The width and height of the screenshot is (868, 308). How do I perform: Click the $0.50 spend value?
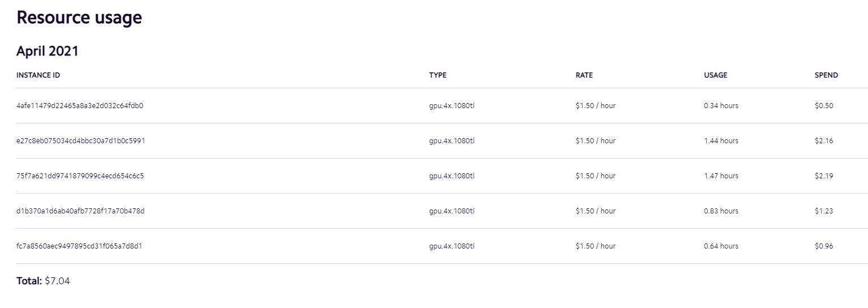824,106
